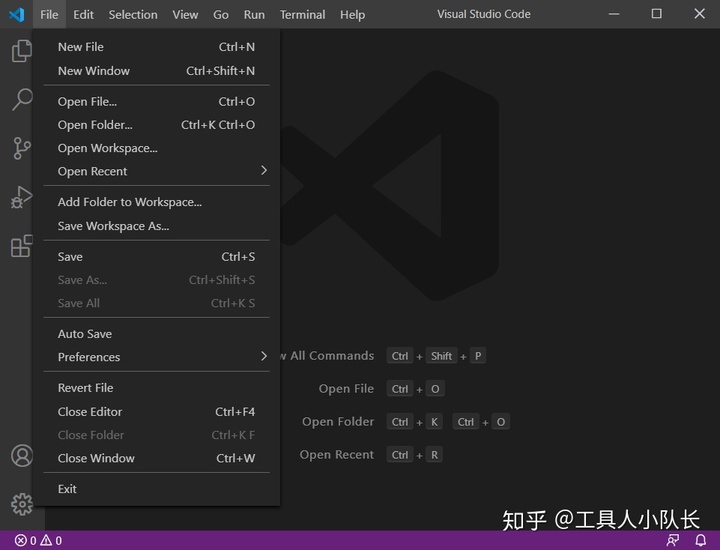Open the Source Control view icon
This screenshot has height=550, width=720.
(x=21, y=148)
